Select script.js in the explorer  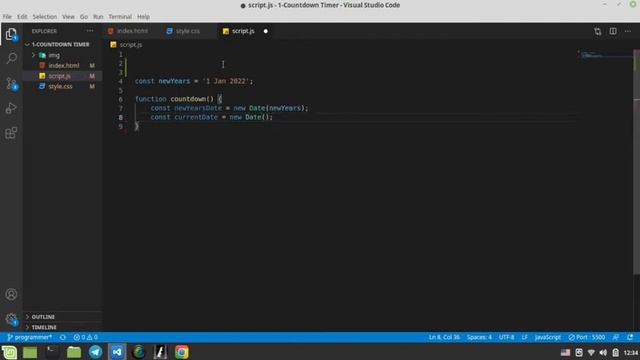tap(60, 76)
